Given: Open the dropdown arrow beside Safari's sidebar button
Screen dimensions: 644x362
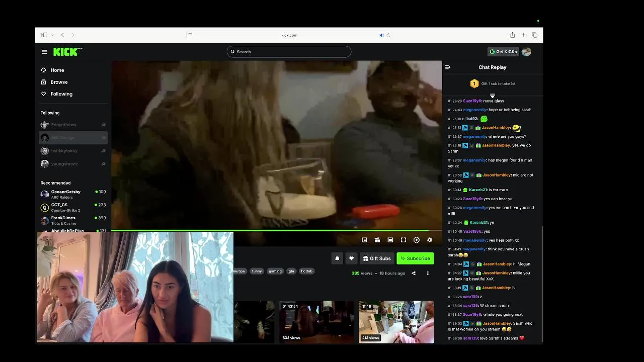Looking at the screenshot, I should [x=52, y=35].
